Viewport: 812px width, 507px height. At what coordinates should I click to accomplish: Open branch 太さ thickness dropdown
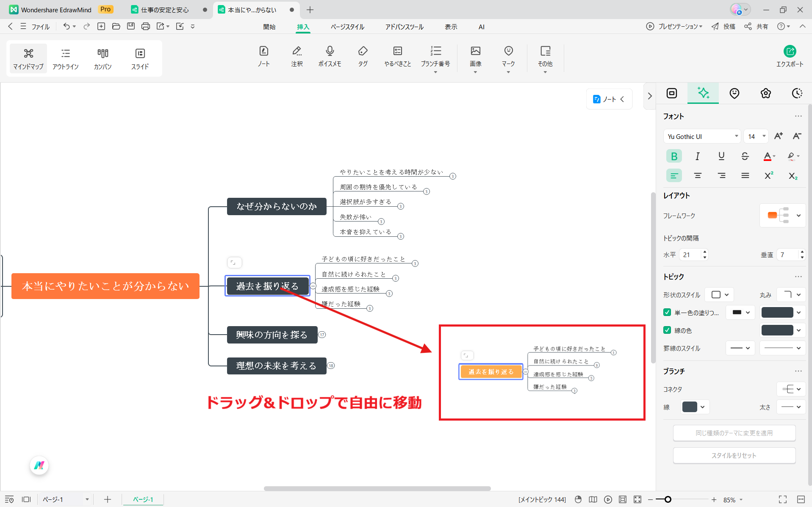791,407
